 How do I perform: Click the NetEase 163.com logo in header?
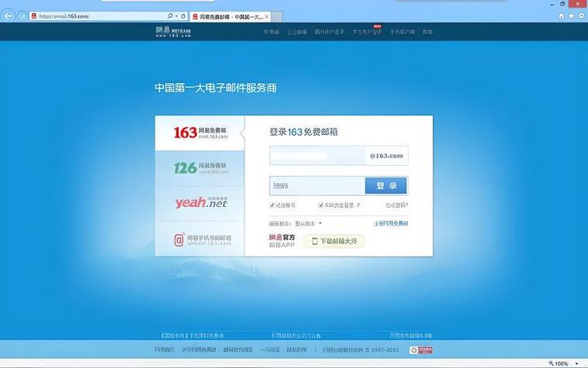(x=173, y=32)
